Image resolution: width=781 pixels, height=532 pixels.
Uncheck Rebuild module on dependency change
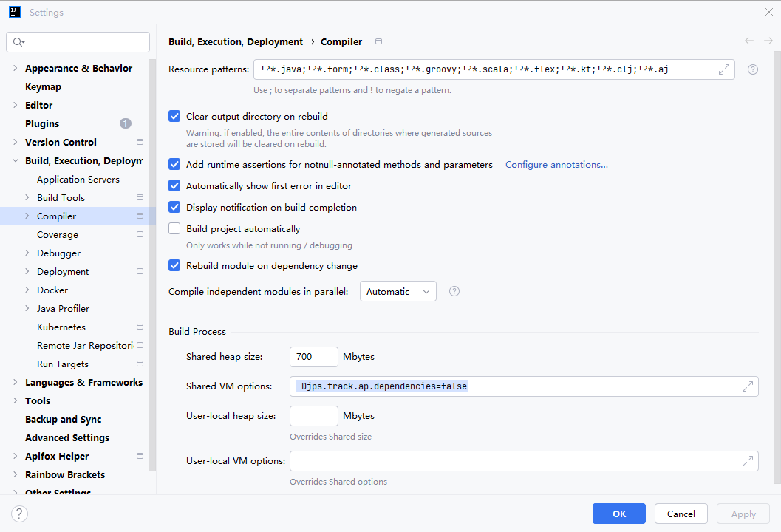point(174,265)
